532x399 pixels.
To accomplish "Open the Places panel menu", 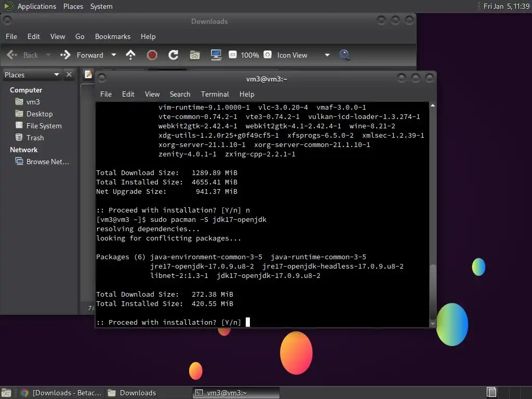I will point(73,6).
